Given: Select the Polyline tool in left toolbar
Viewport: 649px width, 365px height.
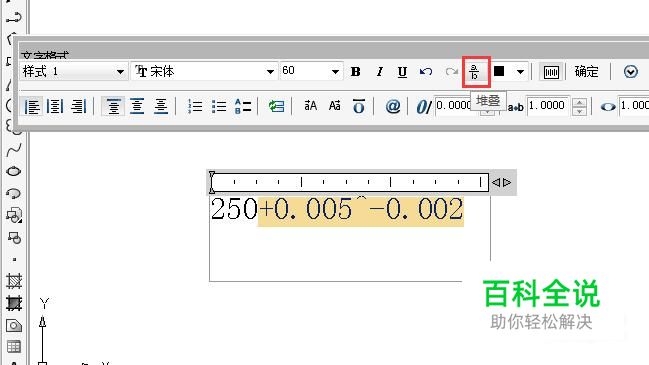Looking at the screenshot, I should (x=14, y=17).
